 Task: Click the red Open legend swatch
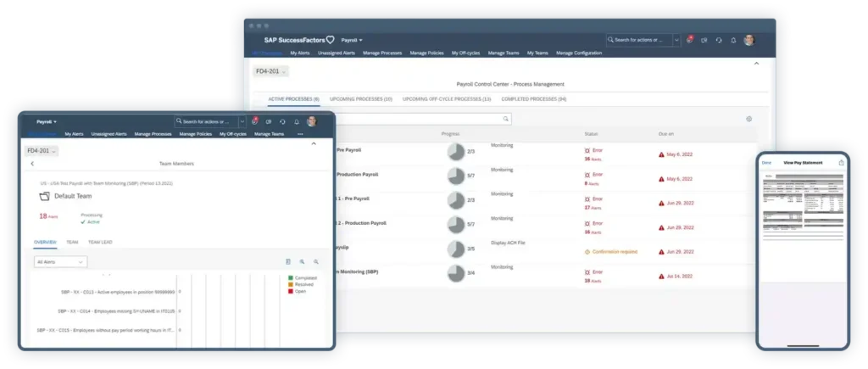coord(291,292)
